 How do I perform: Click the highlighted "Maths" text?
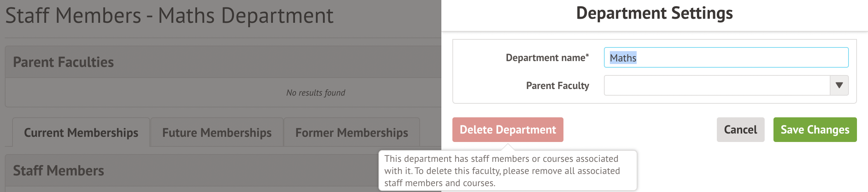point(623,58)
